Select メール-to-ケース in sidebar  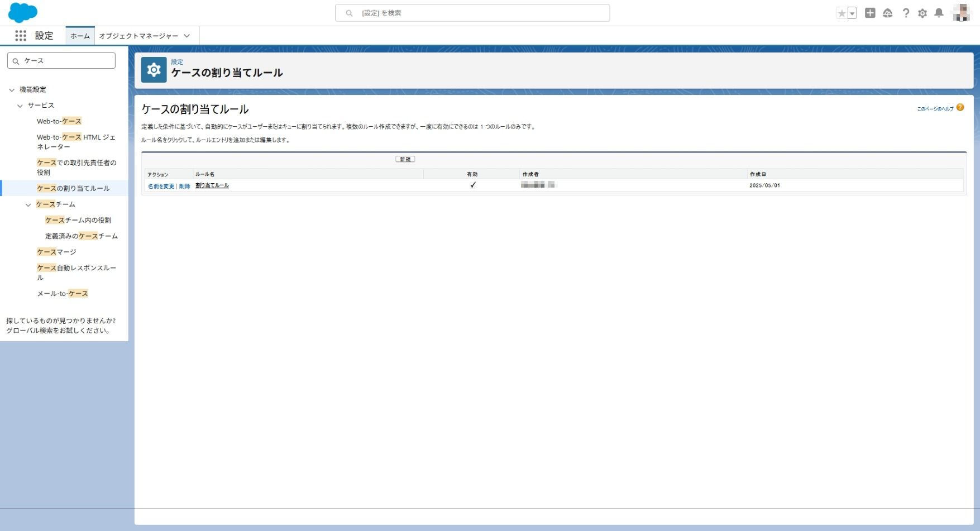point(63,294)
